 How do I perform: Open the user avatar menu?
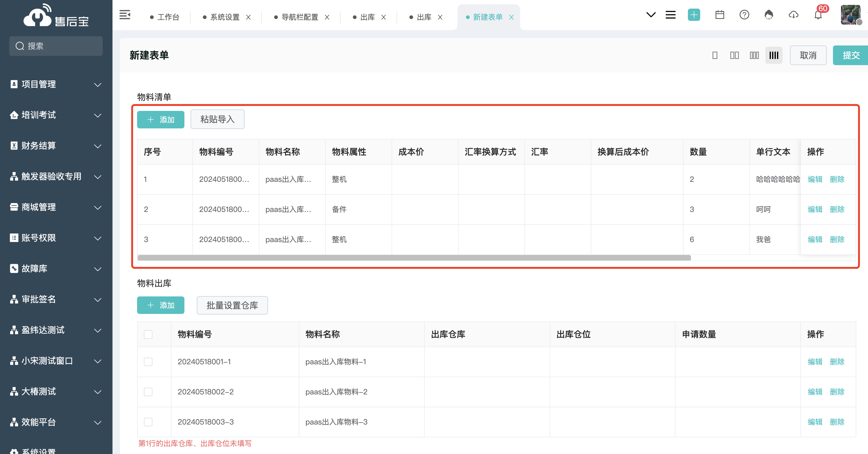point(851,15)
